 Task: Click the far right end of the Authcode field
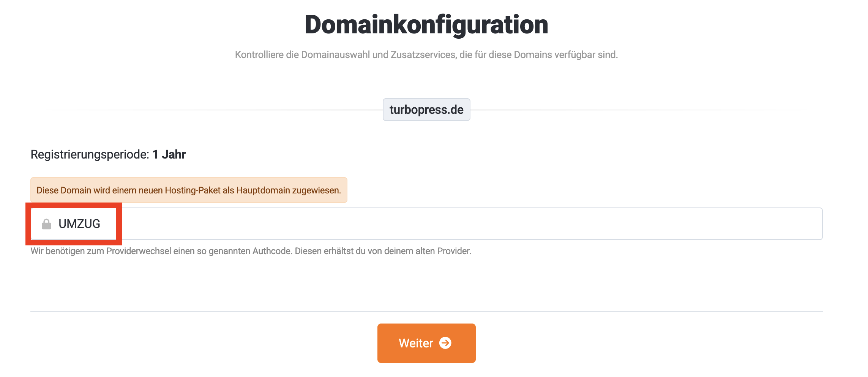click(813, 224)
